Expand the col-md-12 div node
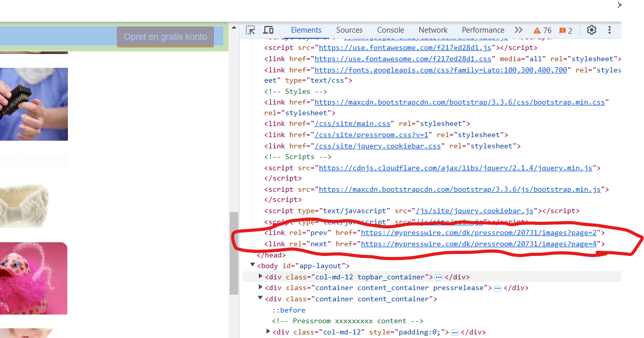 (268, 332)
